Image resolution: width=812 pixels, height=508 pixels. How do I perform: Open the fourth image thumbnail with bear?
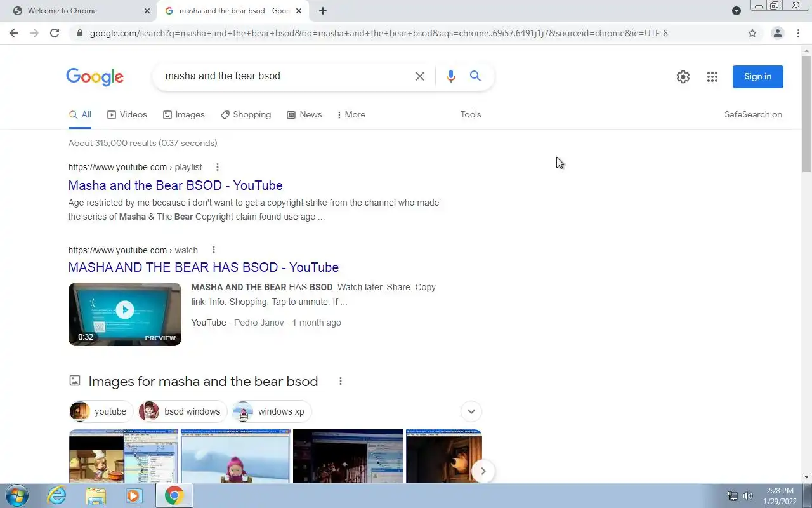pyautogui.click(x=443, y=456)
